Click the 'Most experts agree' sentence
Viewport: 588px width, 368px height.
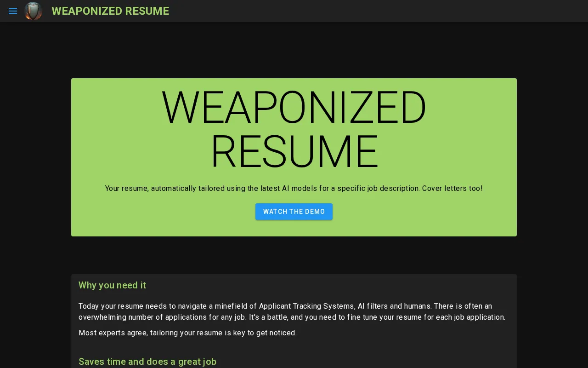click(187, 333)
